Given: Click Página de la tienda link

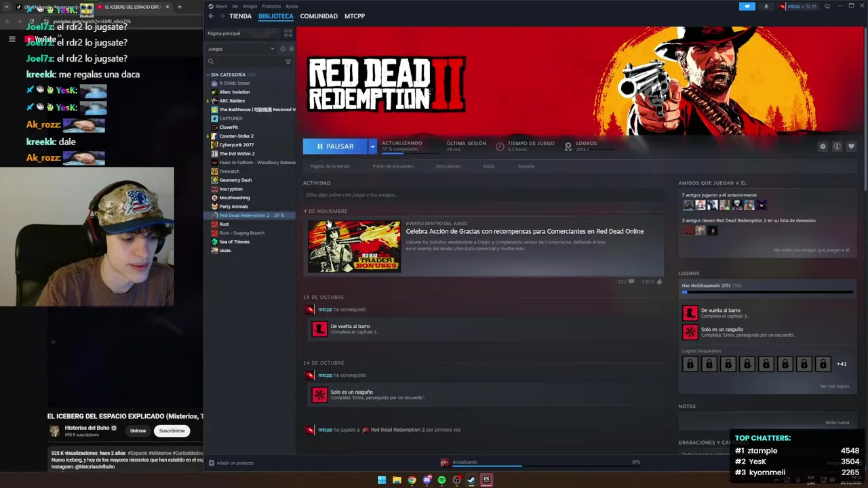Looking at the screenshot, I should (330, 166).
